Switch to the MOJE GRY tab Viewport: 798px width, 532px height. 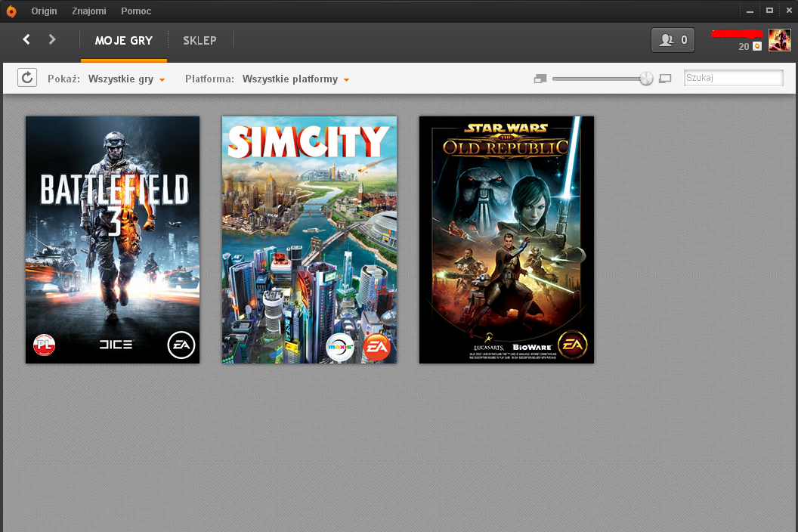[x=124, y=41]
